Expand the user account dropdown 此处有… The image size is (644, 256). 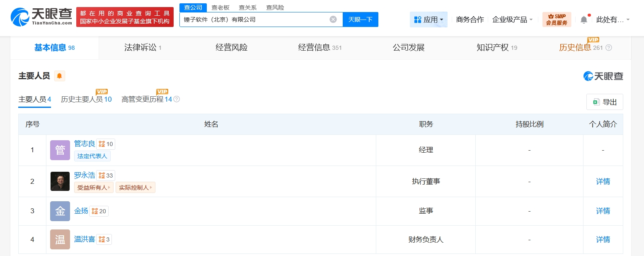pos(613,20)
